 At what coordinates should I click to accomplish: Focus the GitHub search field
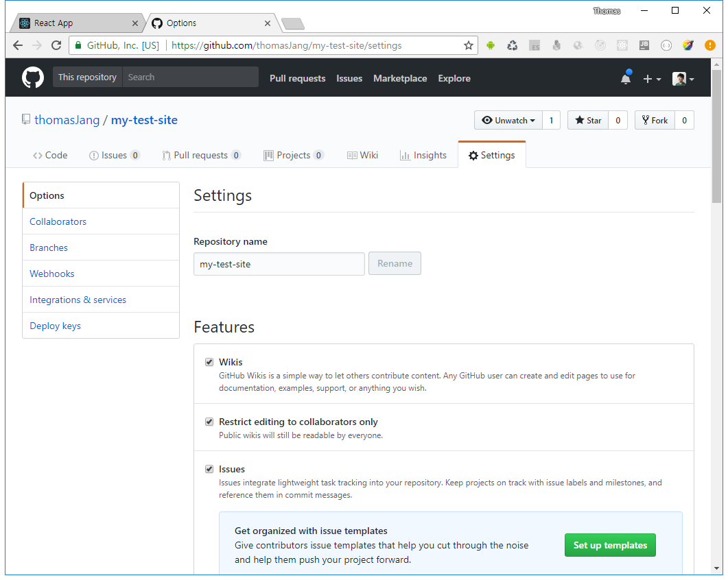(x=190, y=77)
